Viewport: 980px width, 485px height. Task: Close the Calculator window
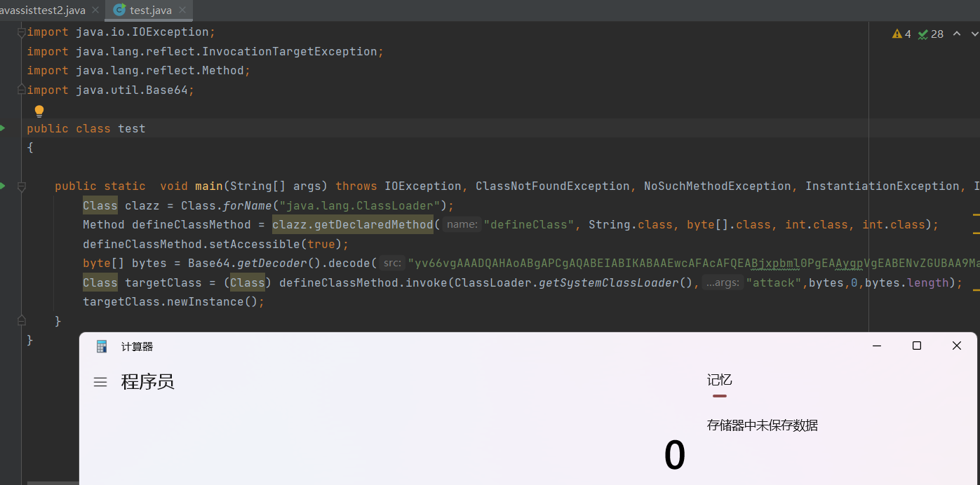click(x=956, y=346)
